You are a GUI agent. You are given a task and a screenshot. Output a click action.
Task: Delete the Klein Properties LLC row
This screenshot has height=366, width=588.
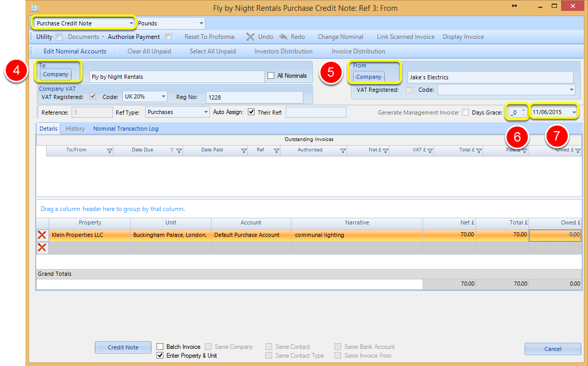42,235
